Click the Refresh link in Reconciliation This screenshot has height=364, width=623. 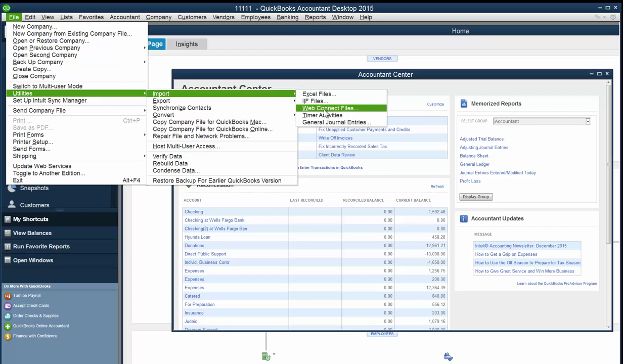click(x=437, y=187)
